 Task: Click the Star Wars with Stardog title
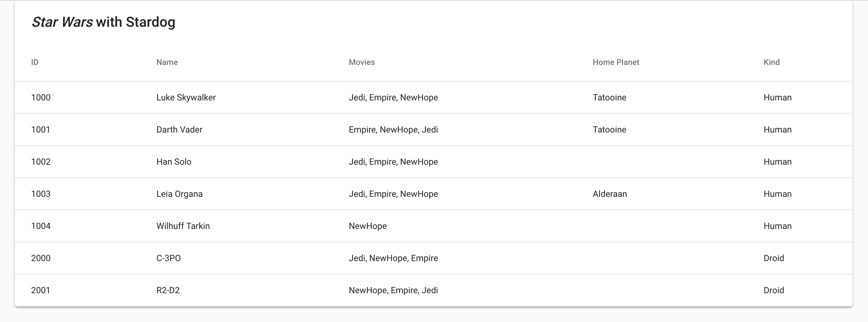103,22
